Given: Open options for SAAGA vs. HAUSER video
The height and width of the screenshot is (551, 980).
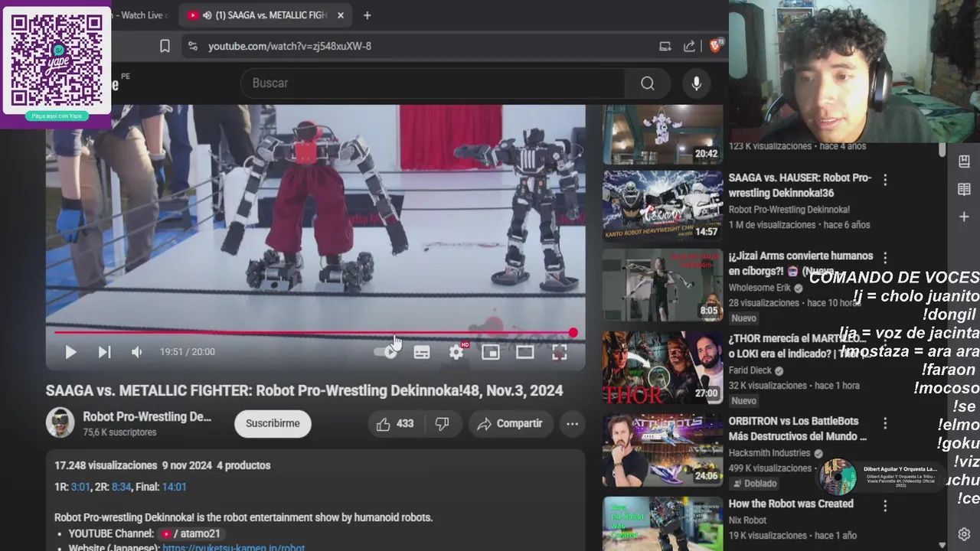Looking at the screenshot, I should coord(885,180).
